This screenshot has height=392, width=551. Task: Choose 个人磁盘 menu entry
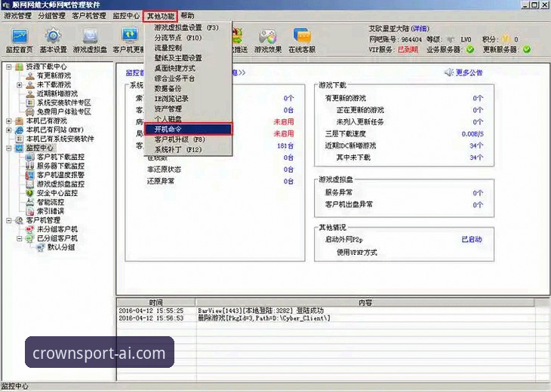pyautogui.click(x=189, y=119)
